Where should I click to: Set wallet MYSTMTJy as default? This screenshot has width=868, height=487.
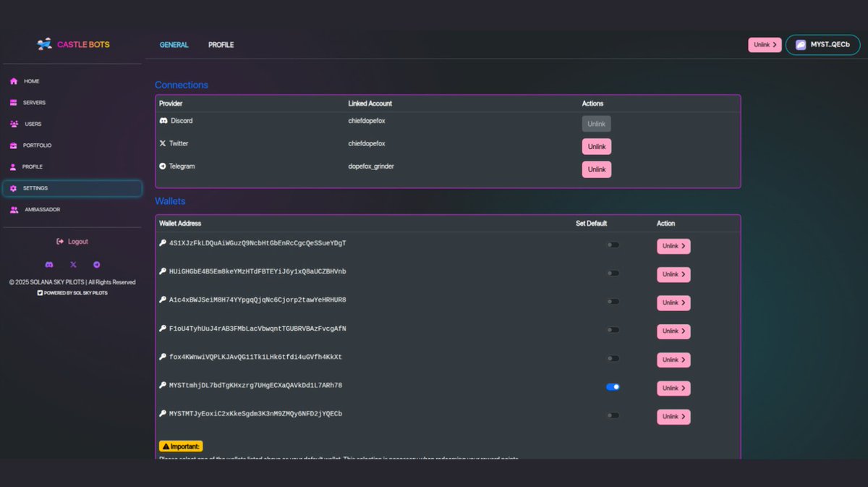(x=613, y=415)
